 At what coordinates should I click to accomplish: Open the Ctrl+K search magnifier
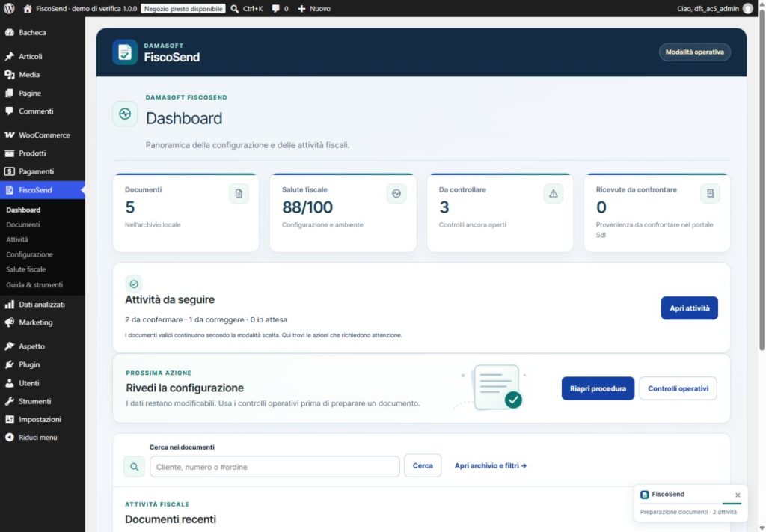pos(234,9)
